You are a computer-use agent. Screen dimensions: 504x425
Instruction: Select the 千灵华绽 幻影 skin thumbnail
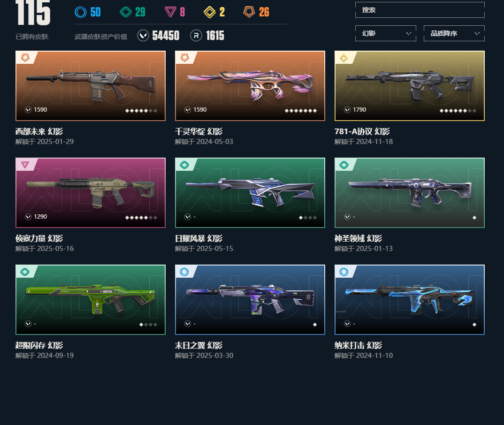(250, 86)
